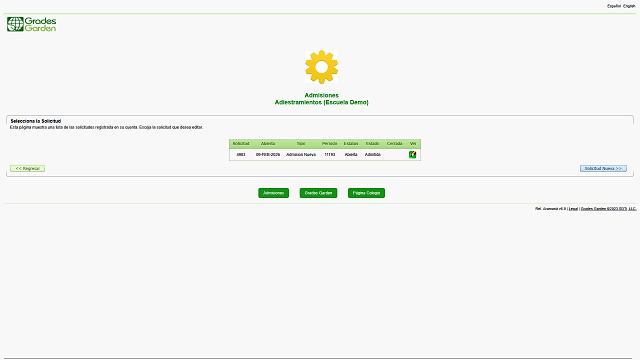
Task: Open the Grades Garden copyright footer link
Action: (609, 209)
